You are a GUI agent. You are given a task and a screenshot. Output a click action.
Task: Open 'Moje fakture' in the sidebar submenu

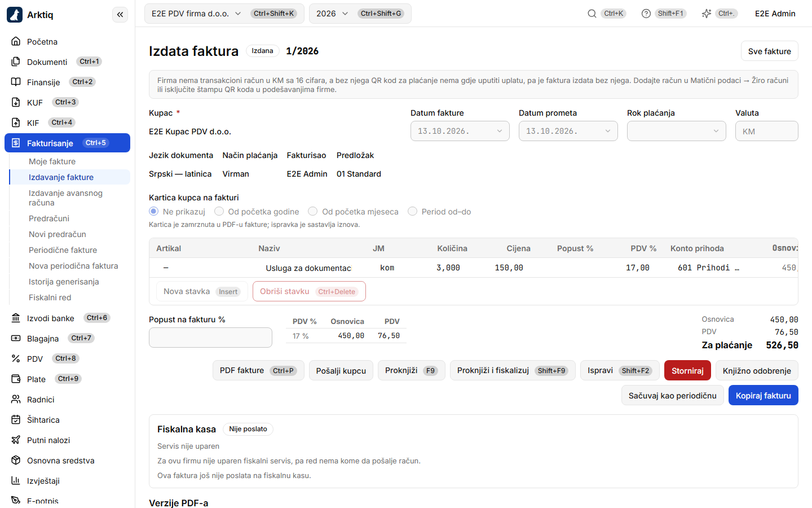point(52,161)
